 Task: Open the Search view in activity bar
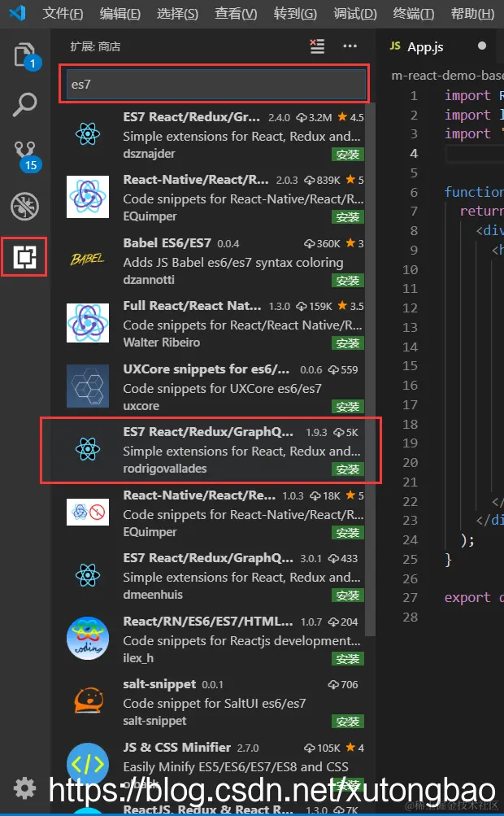pos(24,105)
